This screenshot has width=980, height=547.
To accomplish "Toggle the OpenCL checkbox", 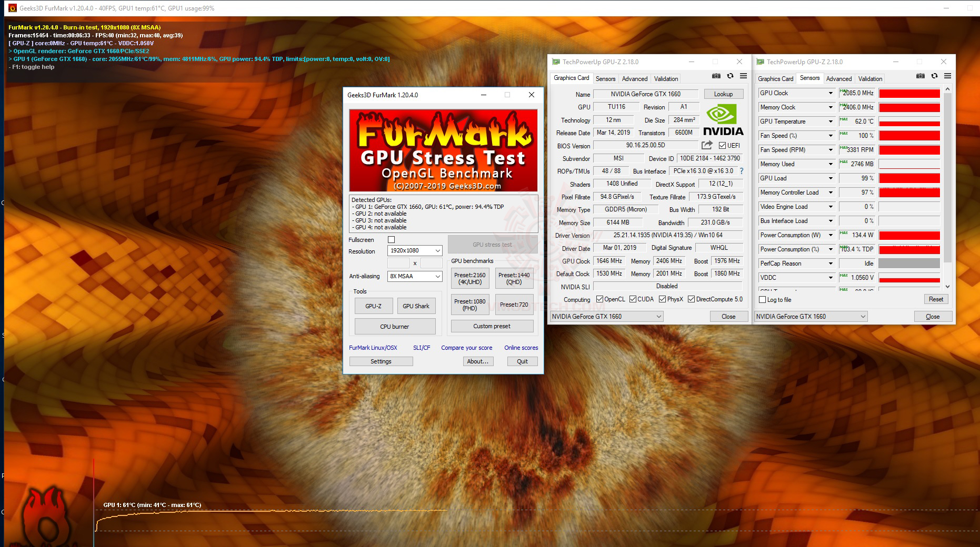I will pos(599,299).
